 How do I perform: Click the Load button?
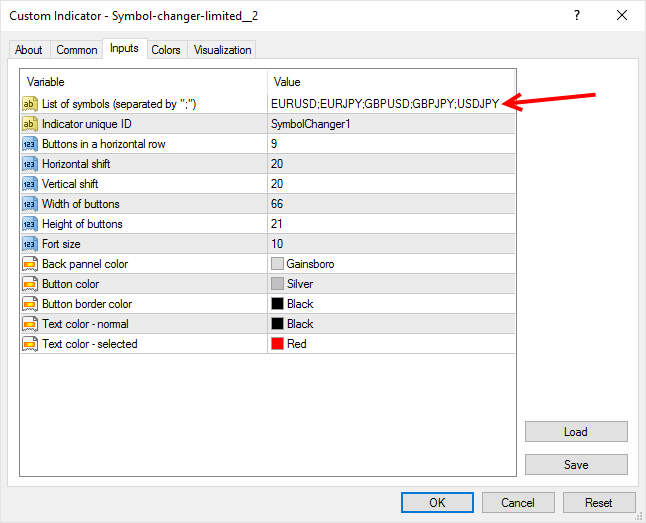pyautogui.click(x=576, y=432)
